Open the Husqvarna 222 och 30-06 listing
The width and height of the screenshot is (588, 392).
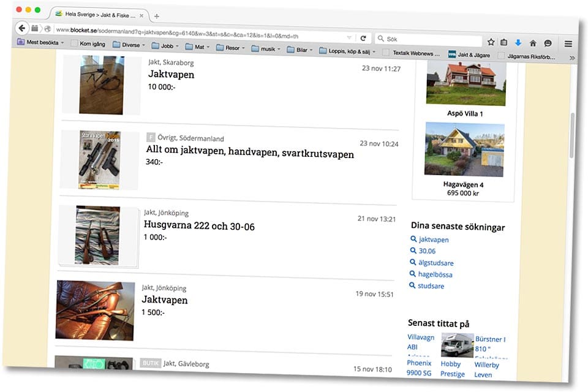[199, 225]
